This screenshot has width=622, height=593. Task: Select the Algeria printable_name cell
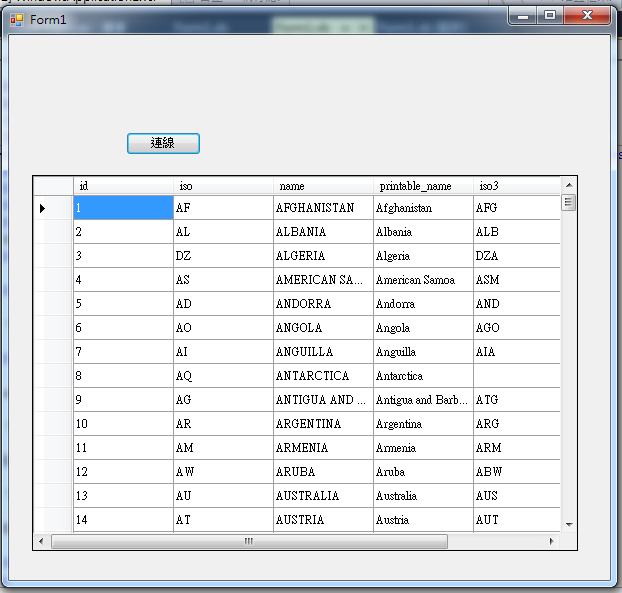point(423,255)
